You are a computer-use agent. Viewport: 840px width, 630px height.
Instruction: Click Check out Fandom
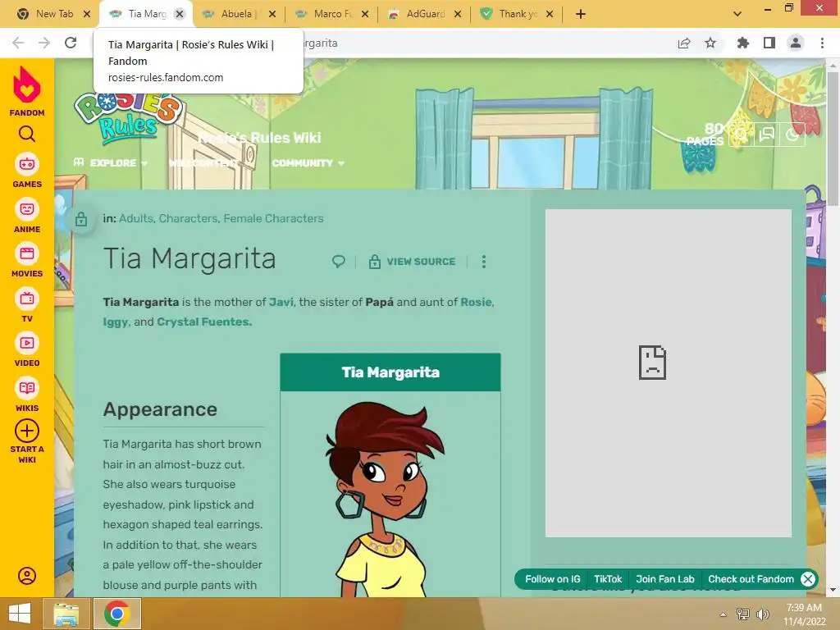[x=751, y=579]
